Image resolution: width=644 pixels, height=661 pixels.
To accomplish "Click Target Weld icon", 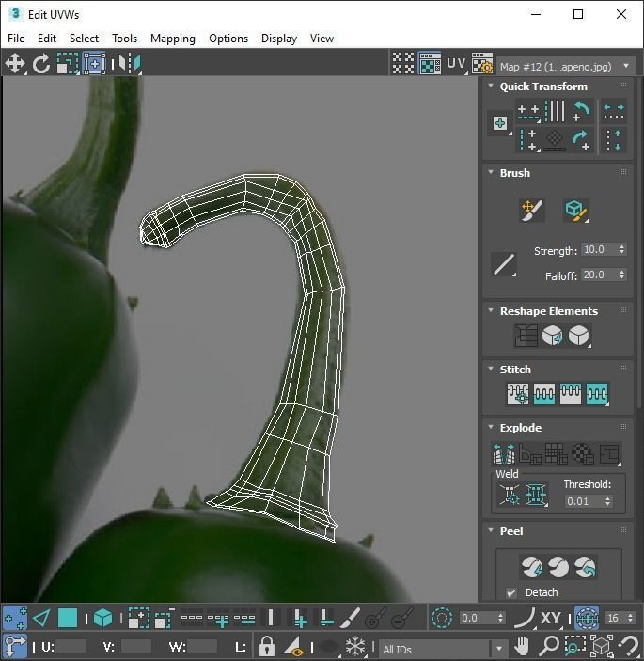I will coord(510,494).
